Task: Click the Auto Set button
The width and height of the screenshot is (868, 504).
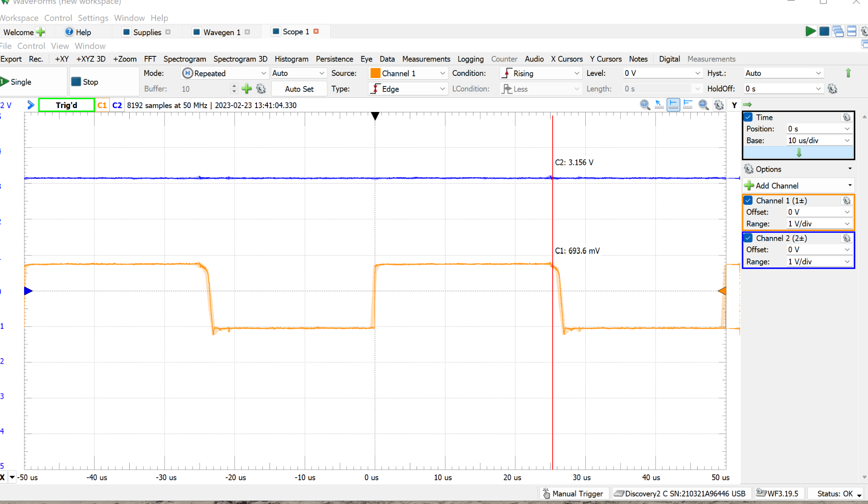Action: (x=299, y=89)
